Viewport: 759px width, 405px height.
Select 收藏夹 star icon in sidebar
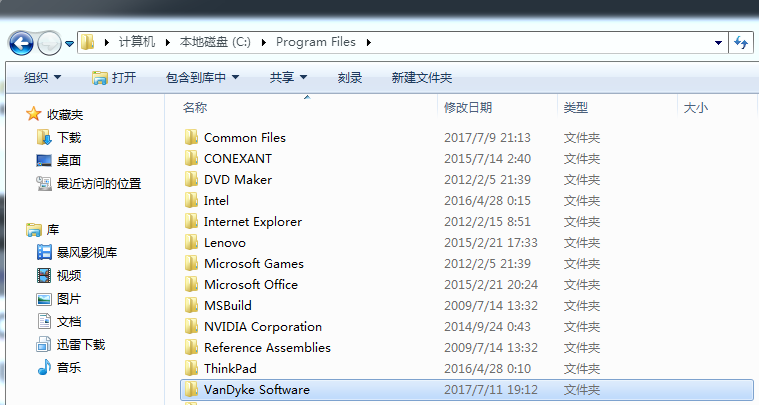[x=33, y=114]
